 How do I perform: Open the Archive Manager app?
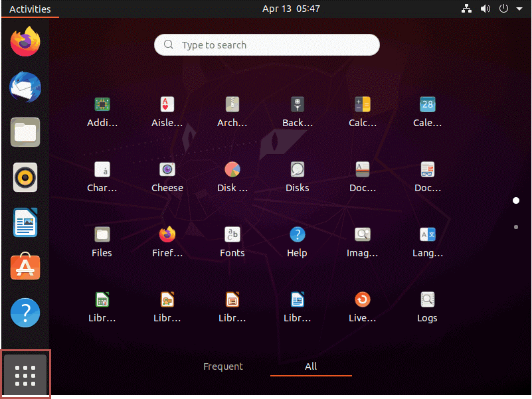pos(232,112)
